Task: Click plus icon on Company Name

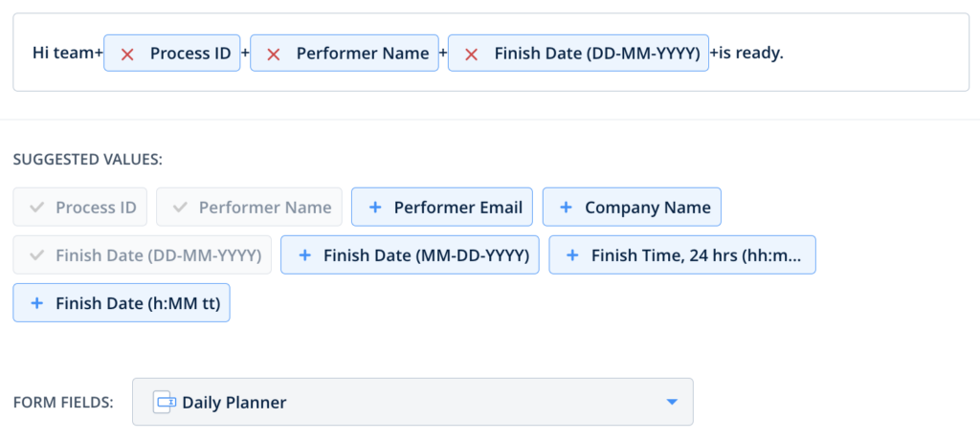Action: [566, 208]
